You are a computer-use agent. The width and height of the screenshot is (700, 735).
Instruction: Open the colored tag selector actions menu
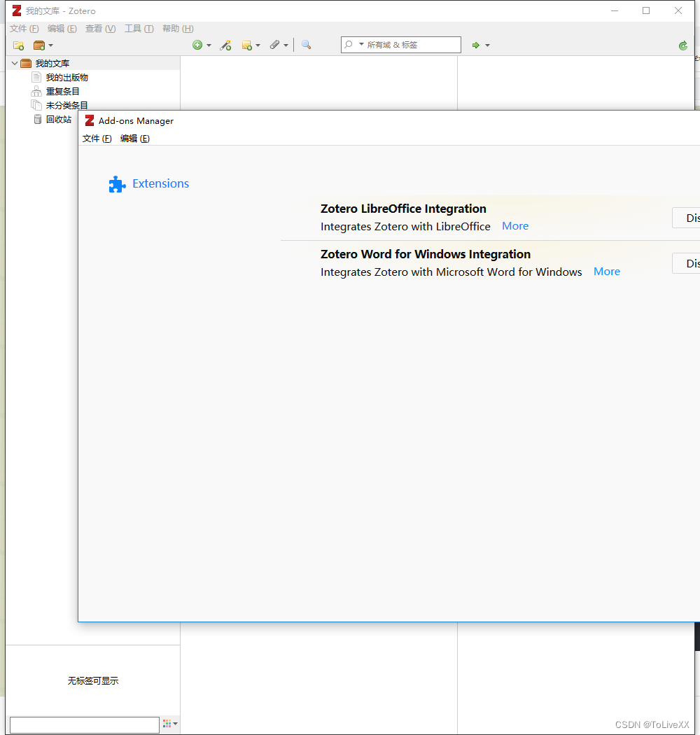(169, 724)
